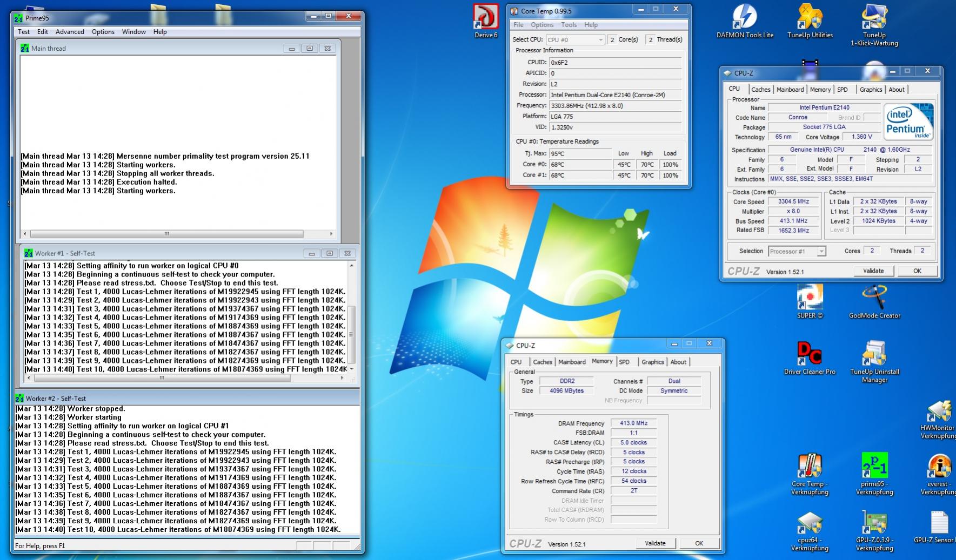Open the Derive 6 desktop shortcut
This screenshot has height=560, width=956.
tap(485, 21)
